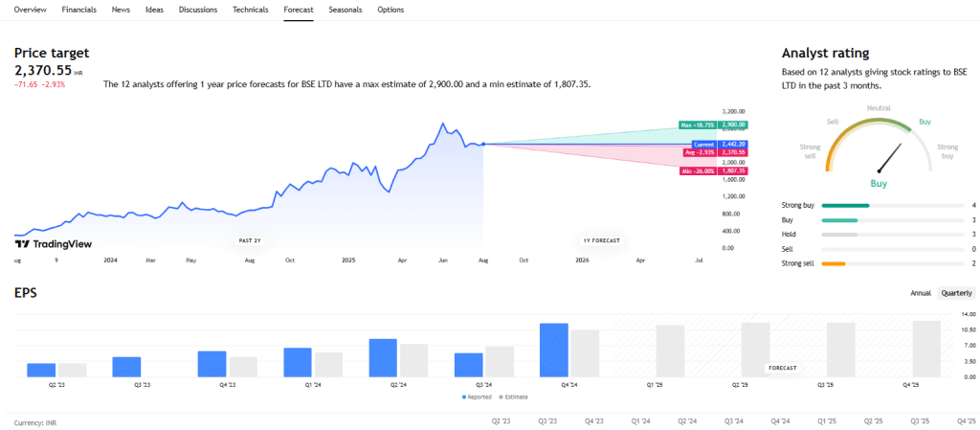Click the 1Y FORECAST chart label
The width and height of the screenshot is (980, 430).
(x=601, y=240)
